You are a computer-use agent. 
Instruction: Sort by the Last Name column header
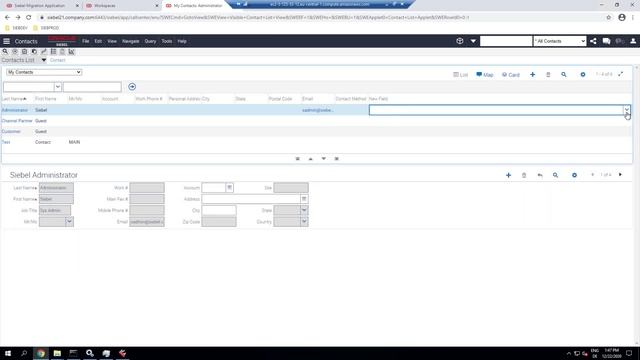point(14,99)
